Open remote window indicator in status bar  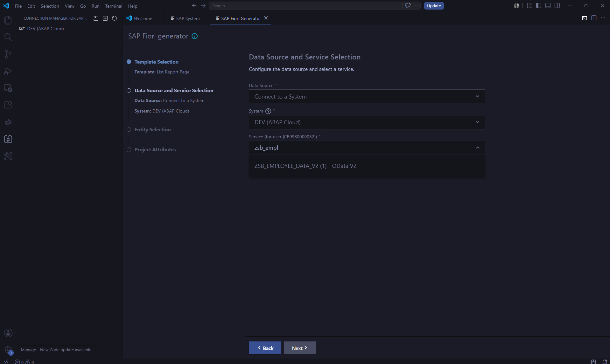click(x=6, y=361)
